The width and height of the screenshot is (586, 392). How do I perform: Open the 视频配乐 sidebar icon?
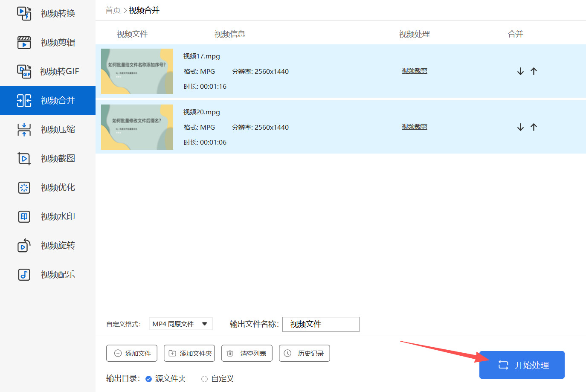[24, 275]
